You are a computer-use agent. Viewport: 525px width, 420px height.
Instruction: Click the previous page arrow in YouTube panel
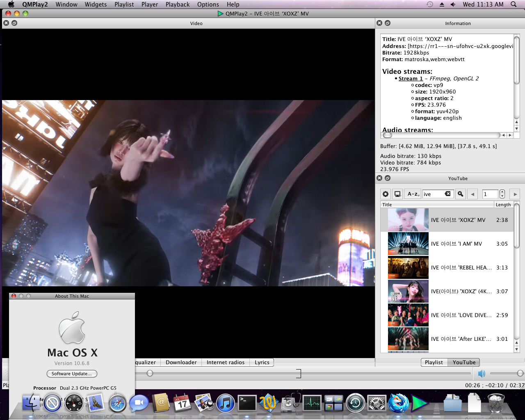coord(472,194)
